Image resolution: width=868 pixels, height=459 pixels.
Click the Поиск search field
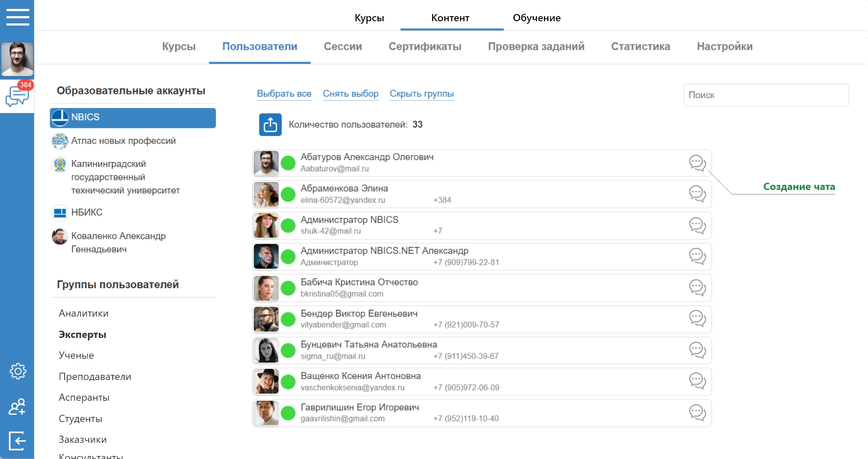766,95
